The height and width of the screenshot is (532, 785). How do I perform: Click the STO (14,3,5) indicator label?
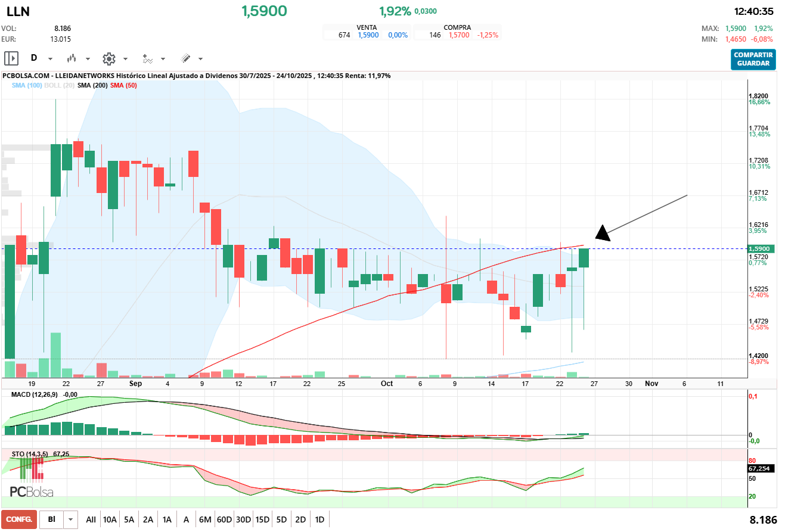point(30,454)
